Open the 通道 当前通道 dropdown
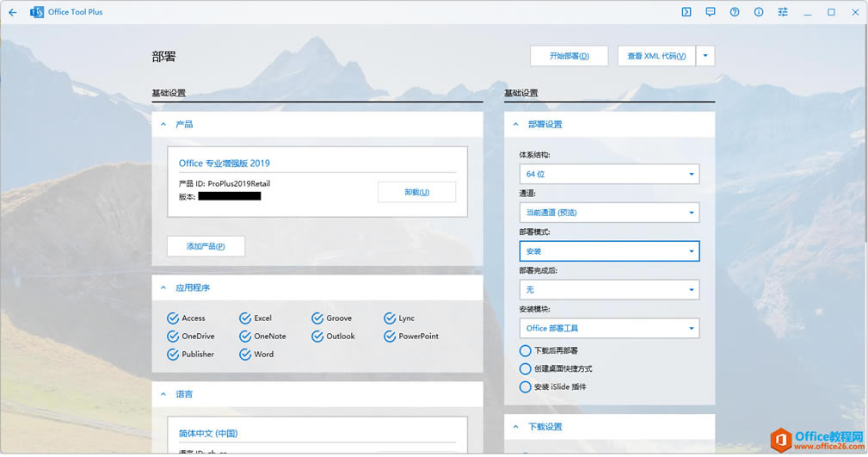Screen dimensions: 868x457 point(609,213)
